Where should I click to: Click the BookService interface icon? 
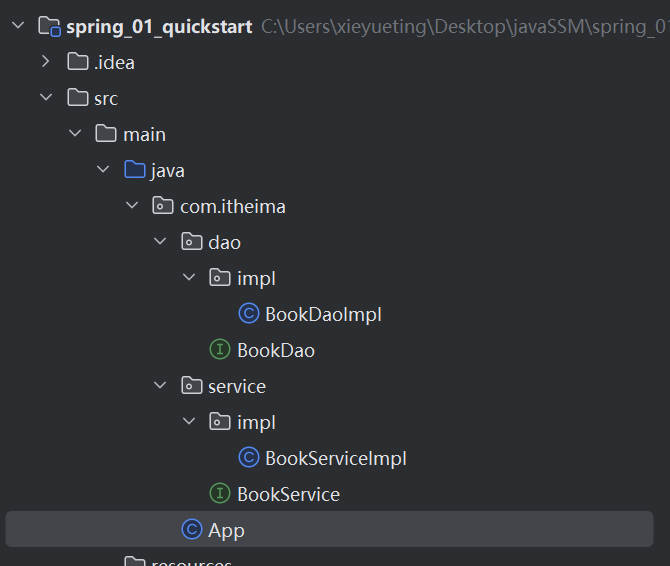pos(220,494)
